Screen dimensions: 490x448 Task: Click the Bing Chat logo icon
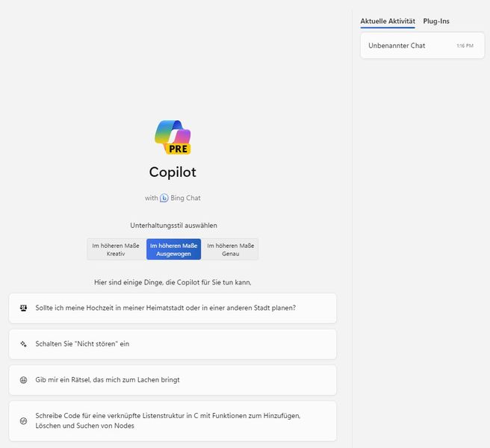[164, 198]
